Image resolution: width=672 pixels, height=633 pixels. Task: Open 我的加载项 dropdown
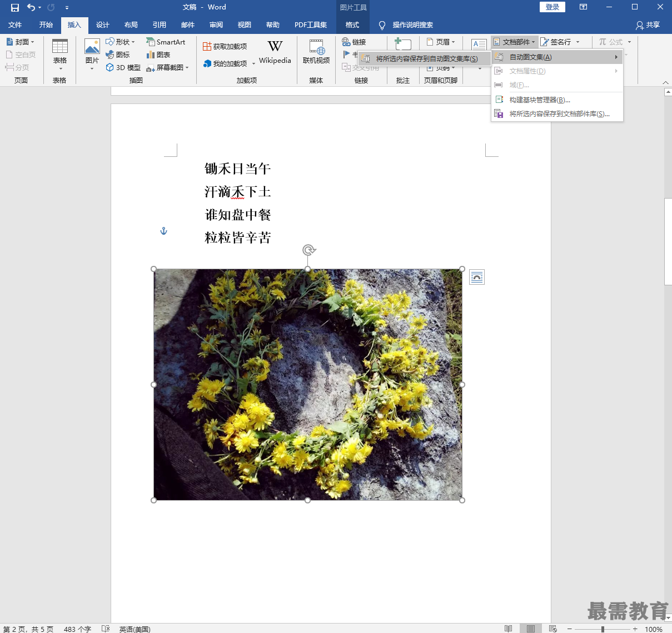[229, 63]
